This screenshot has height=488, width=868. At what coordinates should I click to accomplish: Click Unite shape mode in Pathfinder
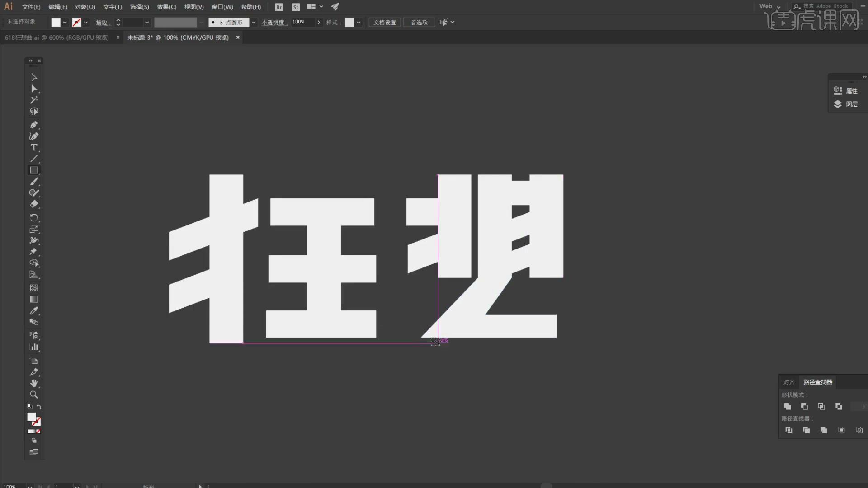tap(788, 406)
